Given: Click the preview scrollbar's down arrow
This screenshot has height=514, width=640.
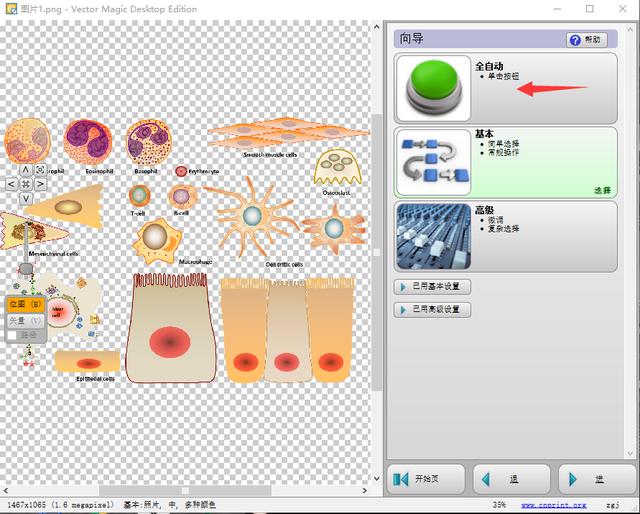Looking at the screenshot, I should (x=376, y=478).
